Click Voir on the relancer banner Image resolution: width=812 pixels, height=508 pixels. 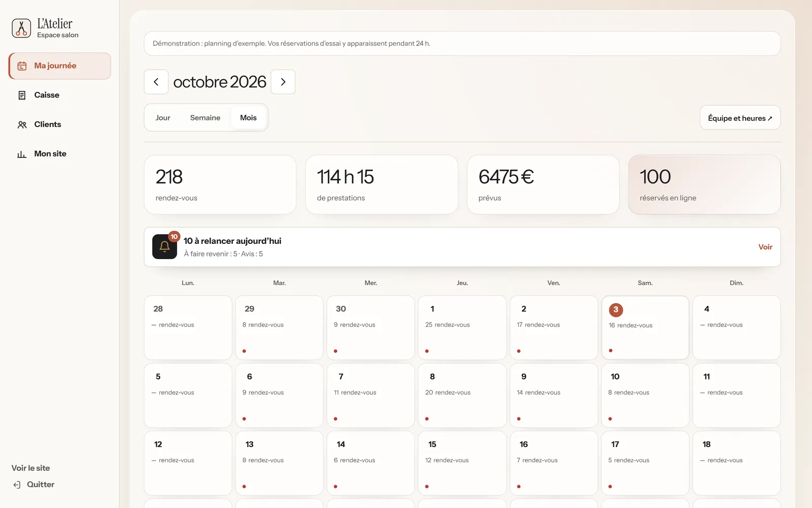point(765,247)
